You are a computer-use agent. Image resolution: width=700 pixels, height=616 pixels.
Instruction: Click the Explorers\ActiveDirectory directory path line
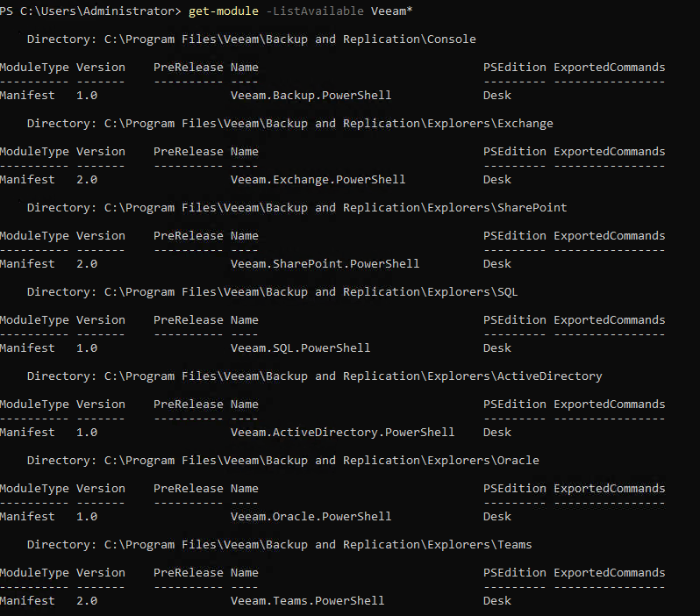pyautogui.click(x=314, y=376)
